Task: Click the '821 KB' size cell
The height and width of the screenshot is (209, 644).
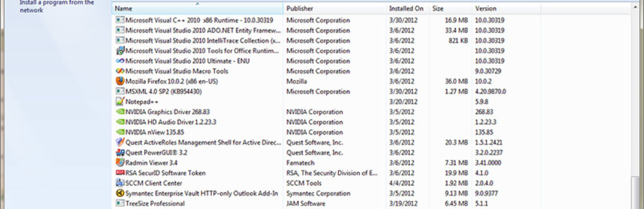Action: pyautogui.click(x=458, y=41)
